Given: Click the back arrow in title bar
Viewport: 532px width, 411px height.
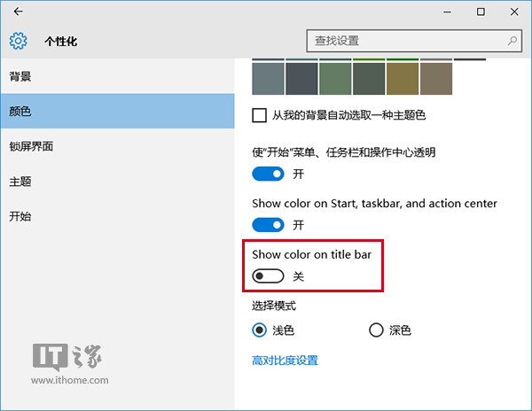Looking at the screenshot, I should tap(19, 12).
